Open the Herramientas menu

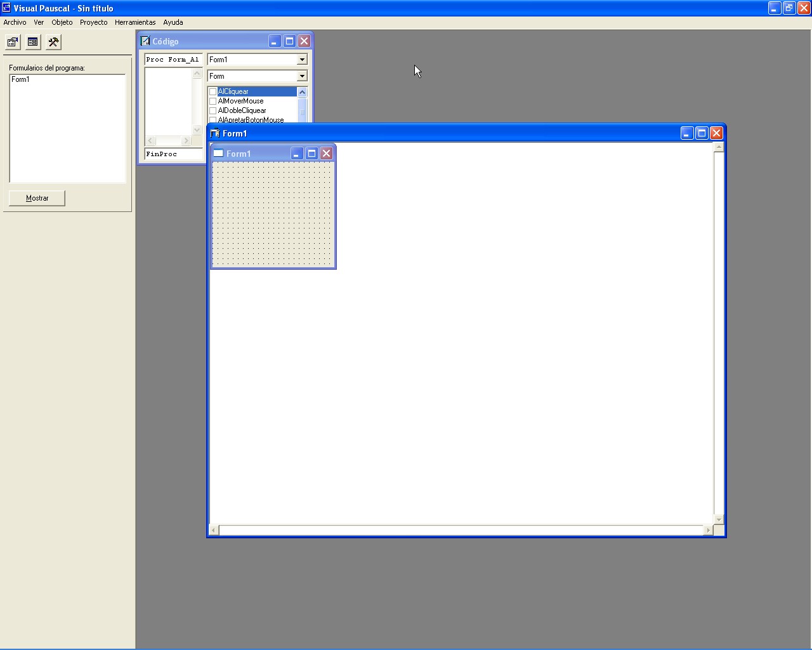(135, 22)
